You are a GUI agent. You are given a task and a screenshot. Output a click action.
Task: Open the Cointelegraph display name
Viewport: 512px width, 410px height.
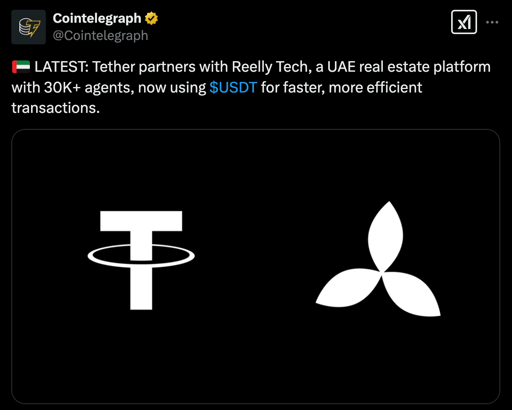tap(97, 18)
